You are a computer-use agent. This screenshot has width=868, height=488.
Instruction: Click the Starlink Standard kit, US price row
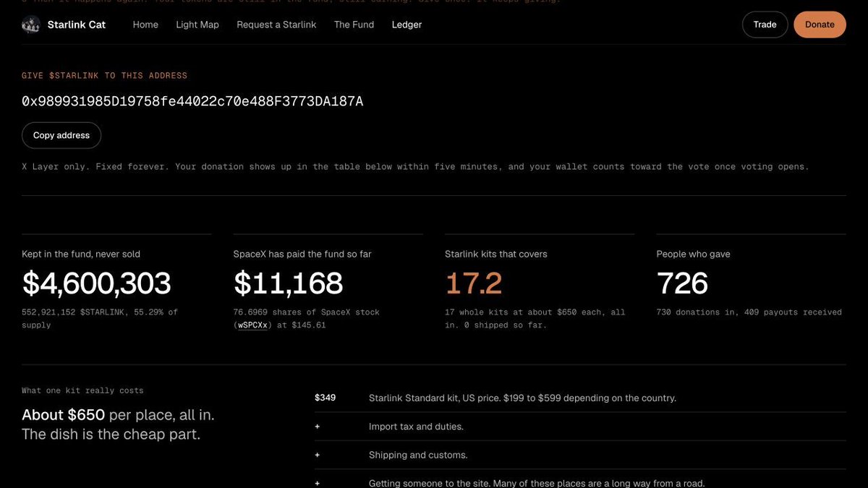[580, 398]
